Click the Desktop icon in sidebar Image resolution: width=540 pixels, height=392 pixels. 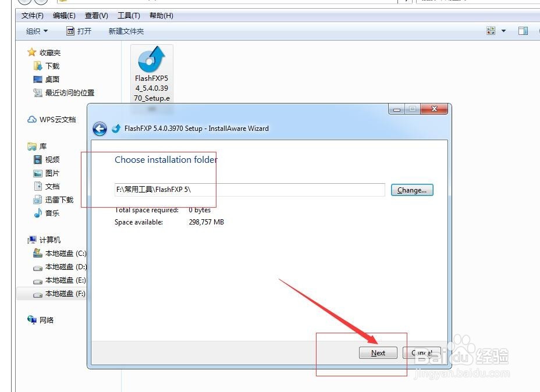coord(38,80)
